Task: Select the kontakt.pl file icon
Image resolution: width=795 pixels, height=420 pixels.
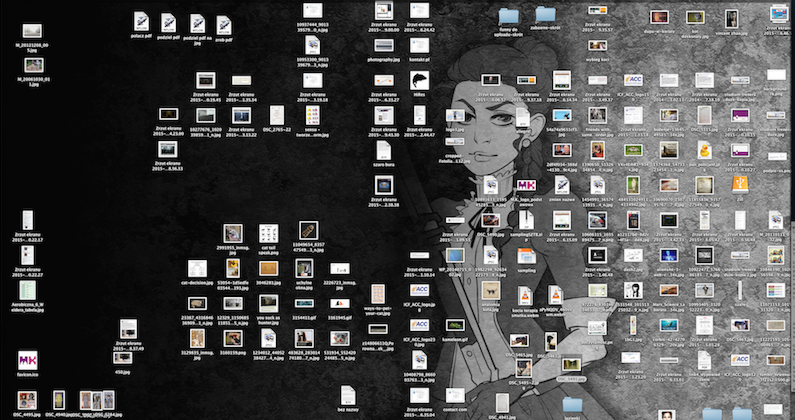Action: coord(419,46)
